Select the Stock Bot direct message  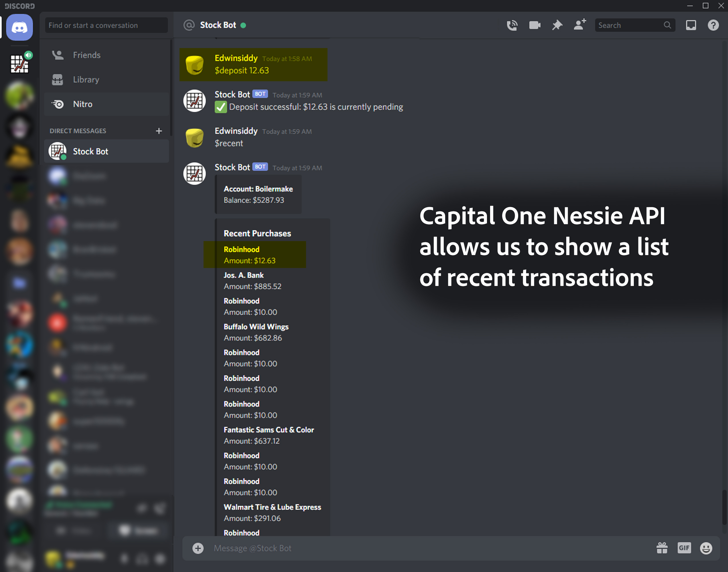click(x=90, y=151)
